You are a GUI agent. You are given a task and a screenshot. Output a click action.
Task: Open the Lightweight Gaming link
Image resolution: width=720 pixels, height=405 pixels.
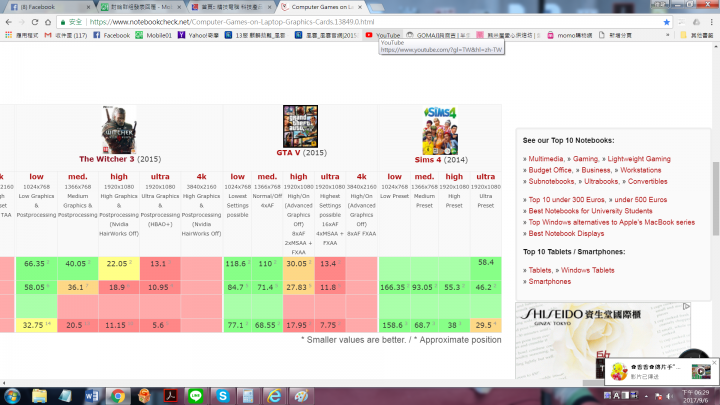pos(639,159)
